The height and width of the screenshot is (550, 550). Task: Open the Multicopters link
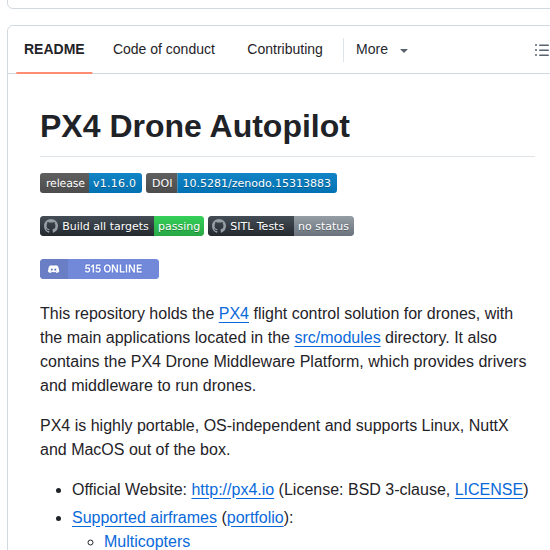click(x=147, y=542)
